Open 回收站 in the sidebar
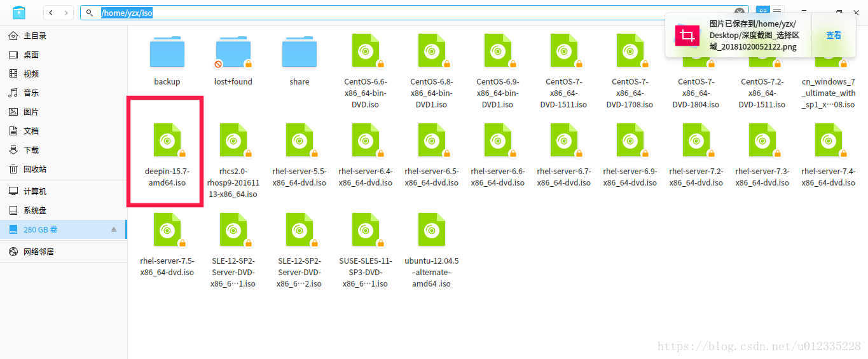This screenshot has height=359, width=868. [x=64, y=169]
